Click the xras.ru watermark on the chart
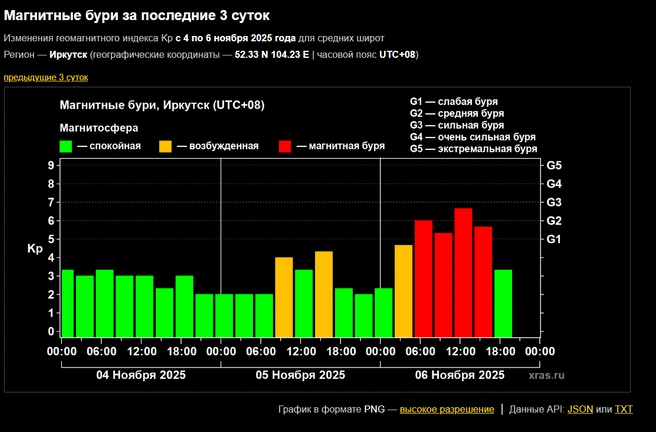656x432 pixels. [x=546, y=375]
